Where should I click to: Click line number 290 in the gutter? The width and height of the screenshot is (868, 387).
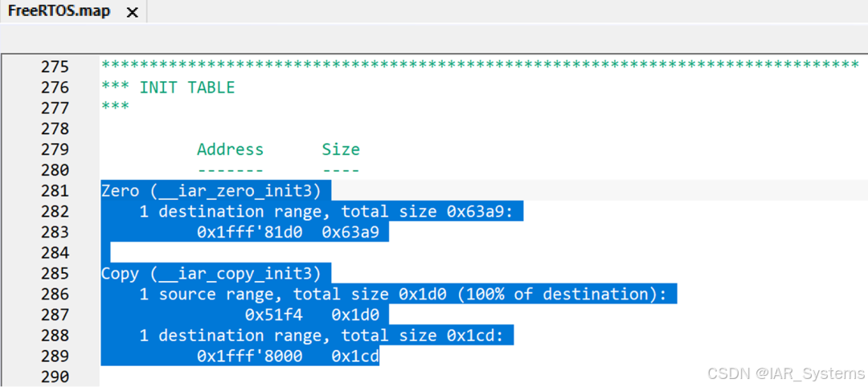tap(55, 377)
